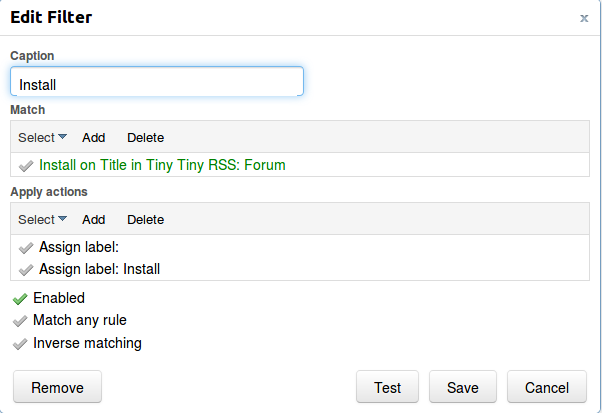Delete selected rules in the Match toolbar
This screenshot has width=602, height=413.
tap(146, 137)
